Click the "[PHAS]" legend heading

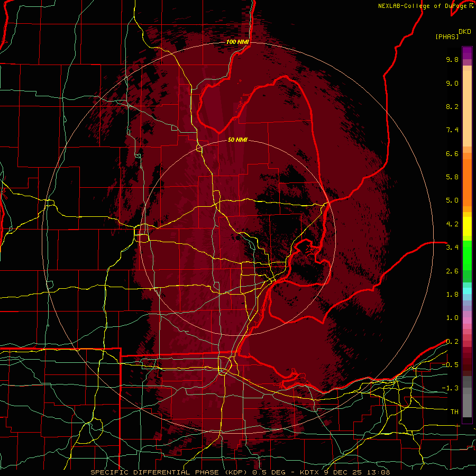[x=447, y=36]
